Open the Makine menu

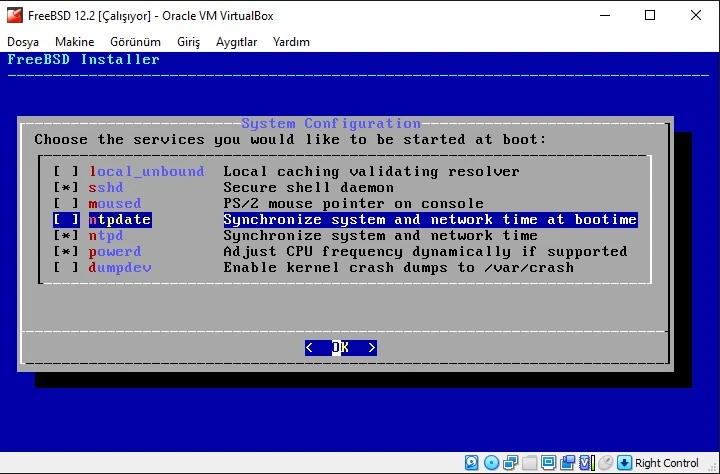(74, 42)
